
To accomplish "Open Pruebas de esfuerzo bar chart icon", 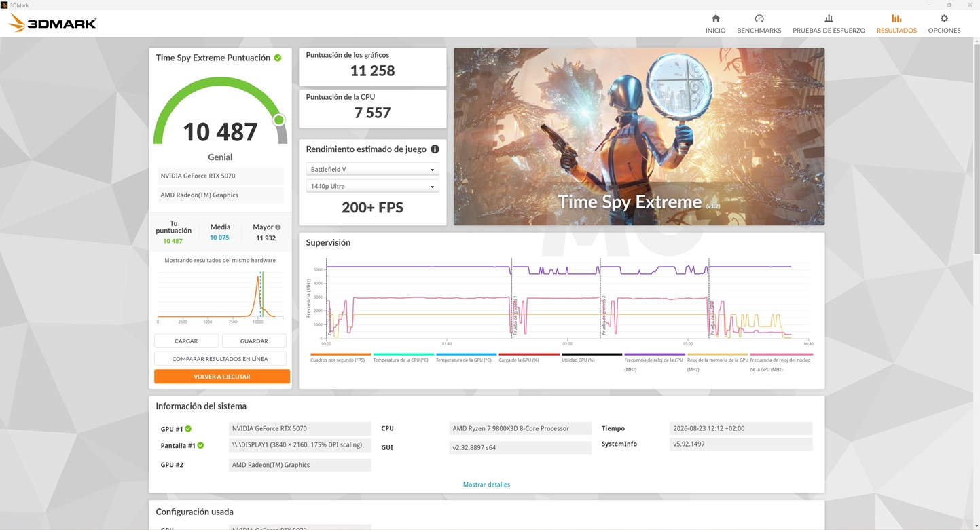I will pyautogui.click(x=829, y=18).
